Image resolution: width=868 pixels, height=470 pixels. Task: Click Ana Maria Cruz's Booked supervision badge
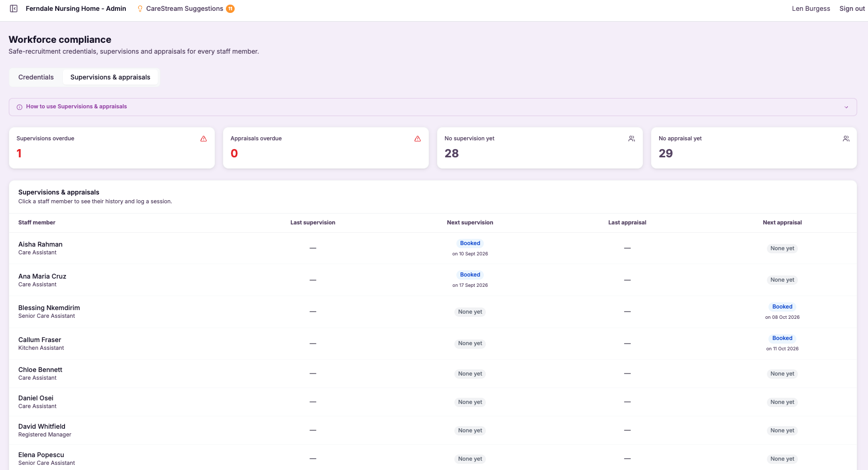(x=470, y=275)
